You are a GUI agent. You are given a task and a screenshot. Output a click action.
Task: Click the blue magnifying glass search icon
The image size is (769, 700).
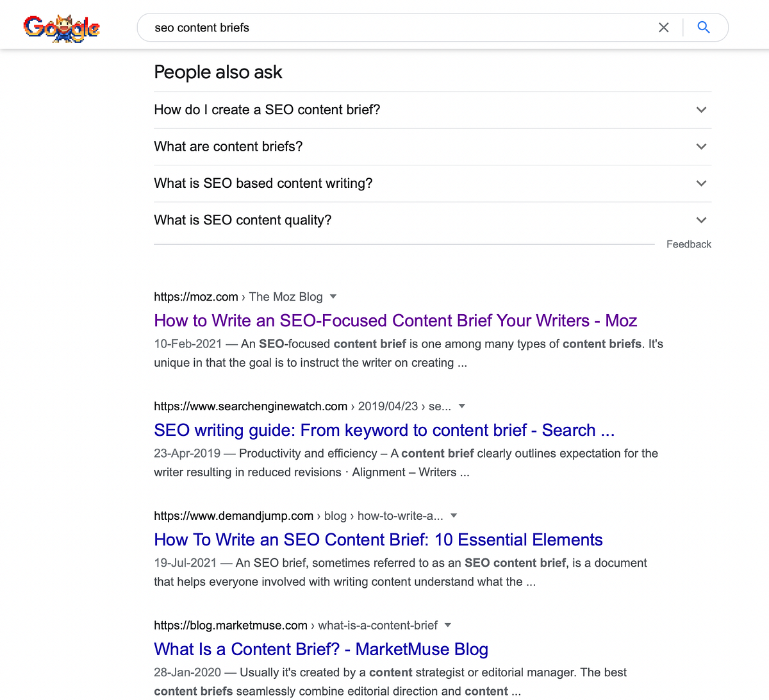pos(704,28)
